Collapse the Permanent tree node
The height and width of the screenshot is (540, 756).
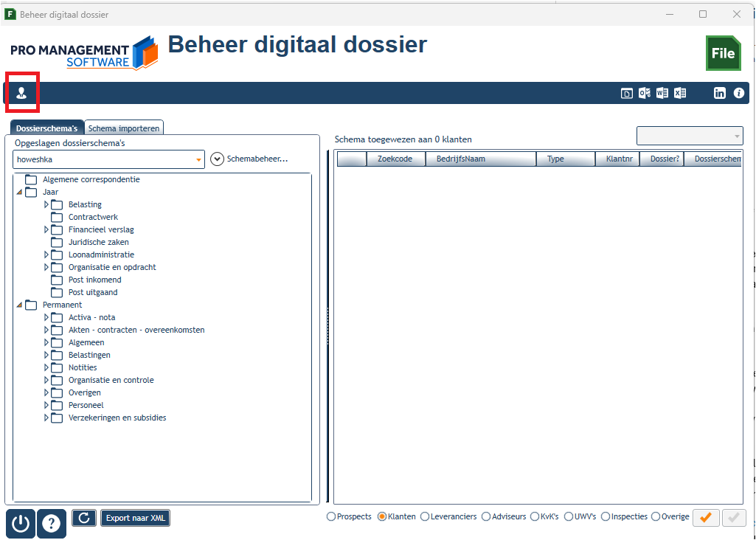tap(19, 305)
